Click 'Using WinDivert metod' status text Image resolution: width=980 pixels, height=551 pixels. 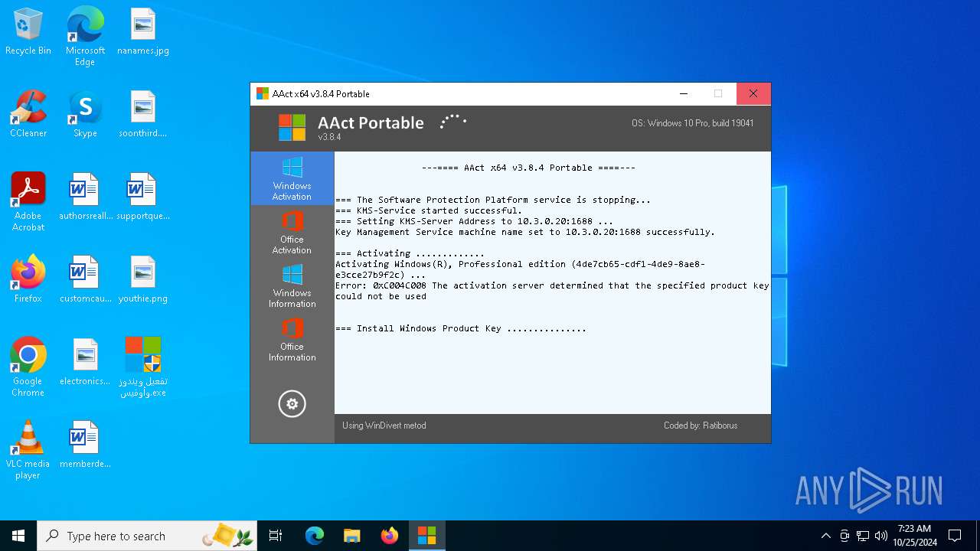pos(384,425)
